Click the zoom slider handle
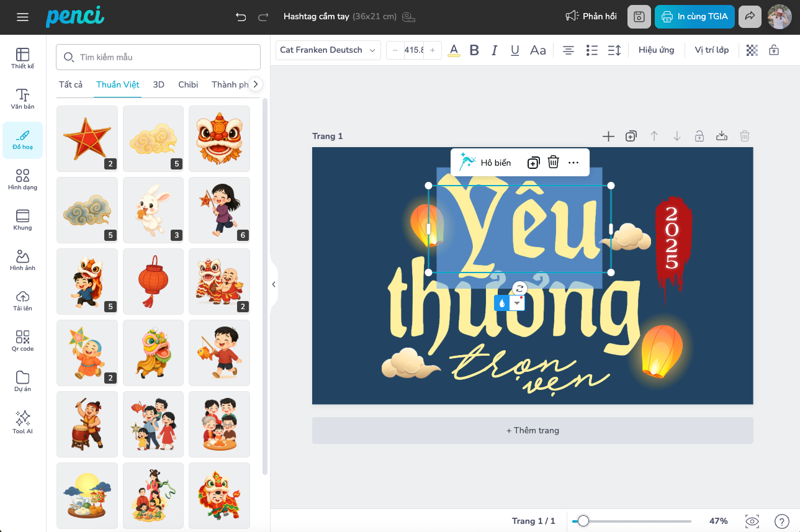This screenshot has height=532, width=800. tap(583, 521)
